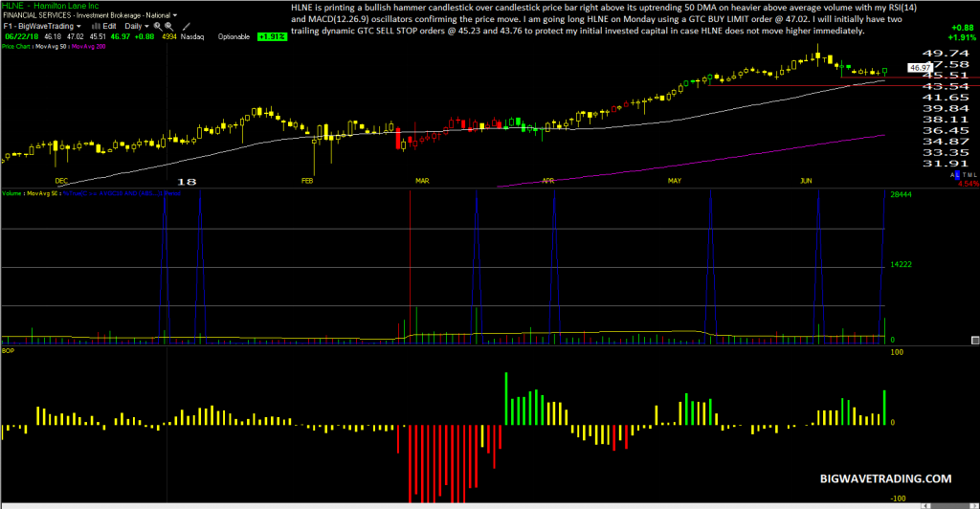
Task: Click the MovAvg 50 volume legend label
Action: coord(42,193)
